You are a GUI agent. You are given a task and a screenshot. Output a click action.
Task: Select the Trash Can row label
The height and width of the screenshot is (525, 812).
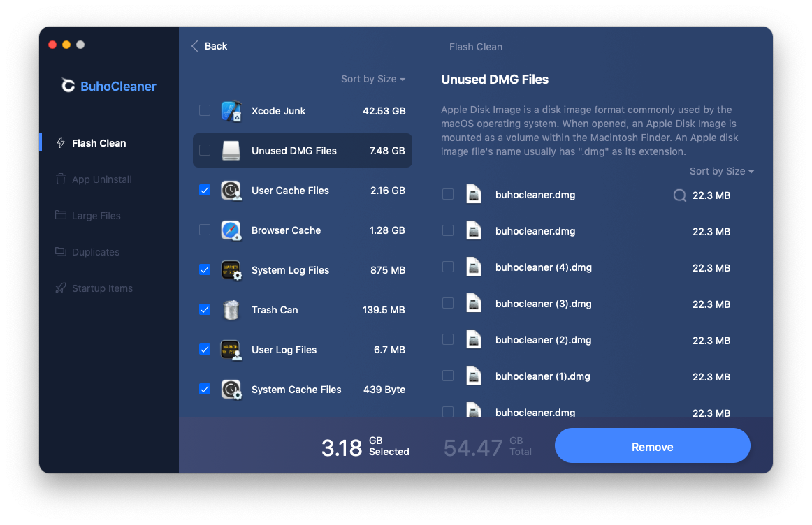(x=275, y=310)
